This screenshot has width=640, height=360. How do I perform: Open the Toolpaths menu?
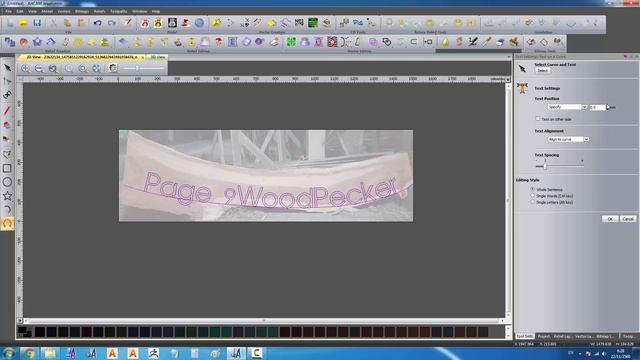point(118,11)
